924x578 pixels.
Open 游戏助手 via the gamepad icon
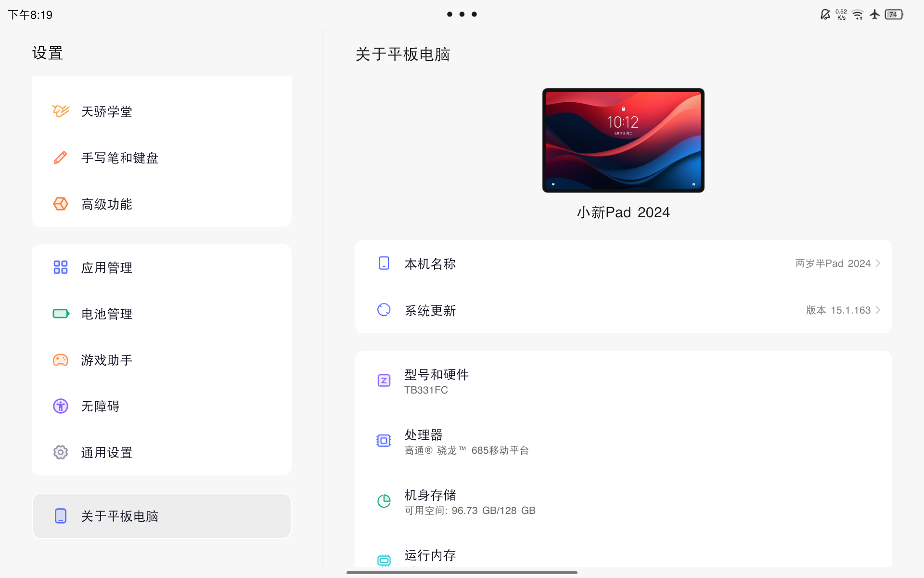click(x=60, y=360)
